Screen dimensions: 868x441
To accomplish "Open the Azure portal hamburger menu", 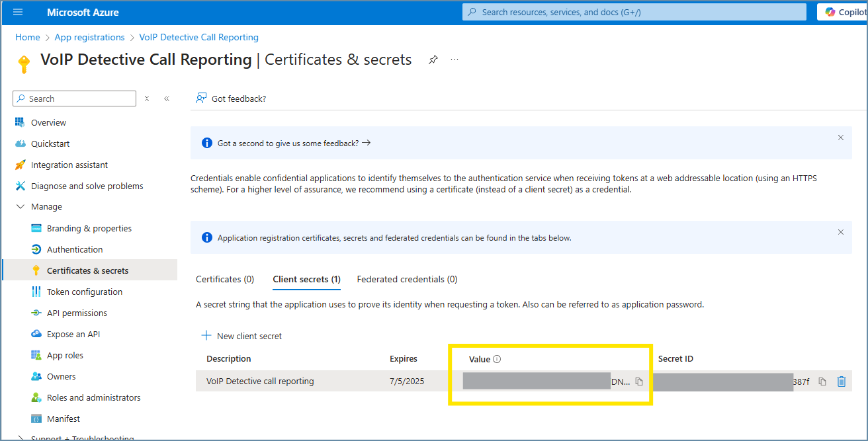I will (x=18, y=12).
